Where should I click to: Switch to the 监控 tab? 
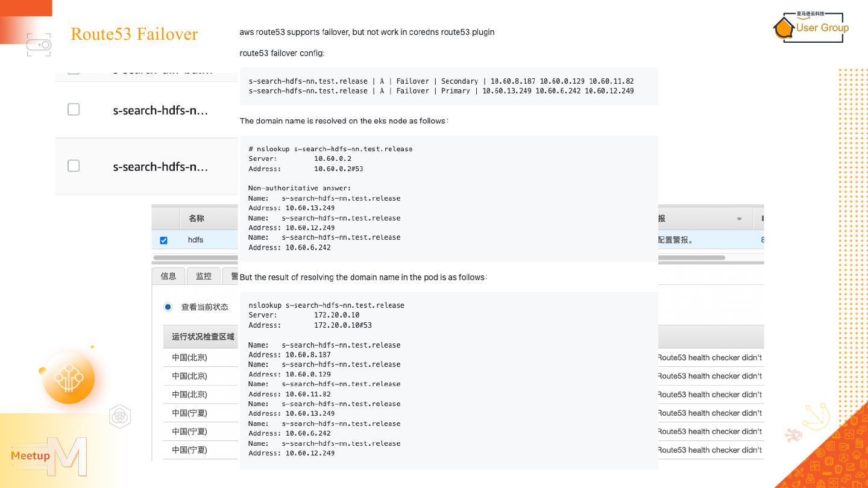click(204, 276)
